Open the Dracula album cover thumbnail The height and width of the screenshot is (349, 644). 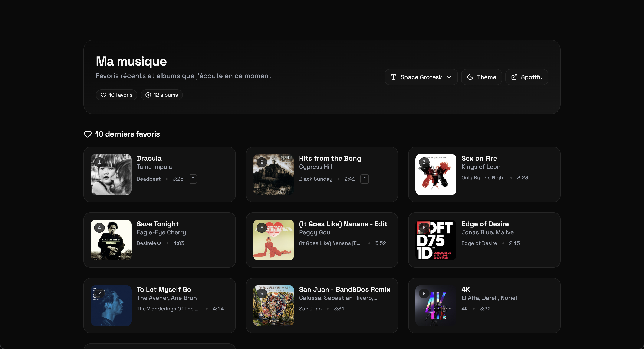[x=111, y=174]
